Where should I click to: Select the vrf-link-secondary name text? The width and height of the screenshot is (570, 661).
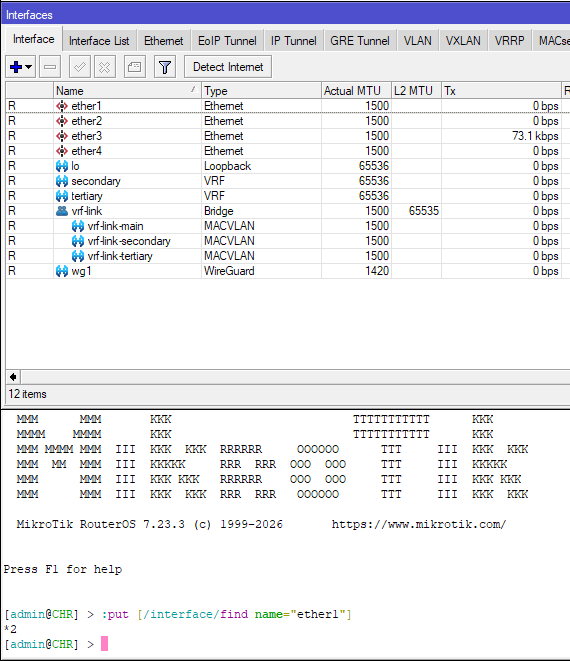click(129, 241)
